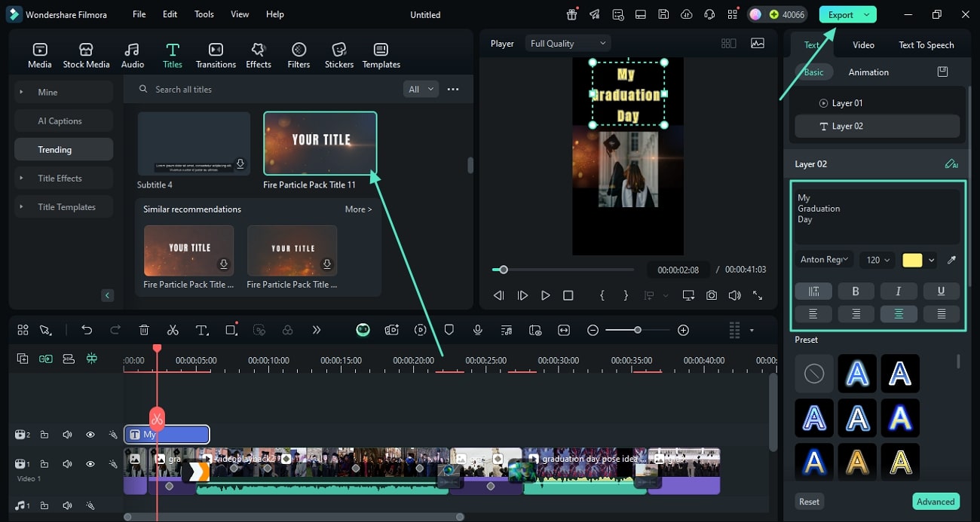Click the undo arrow in timeline toolbar
Screen dimensions: 980x522
coord(87,330)
